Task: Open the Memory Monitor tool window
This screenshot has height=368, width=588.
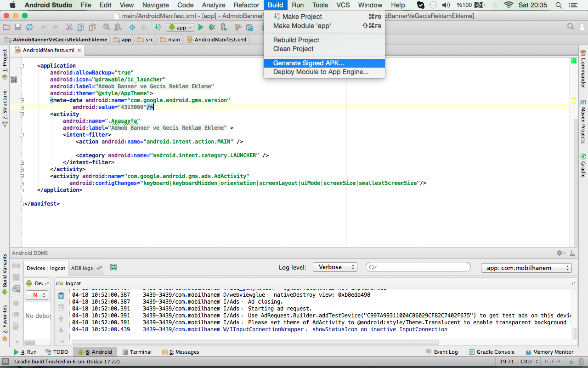Action: [549, 352]
